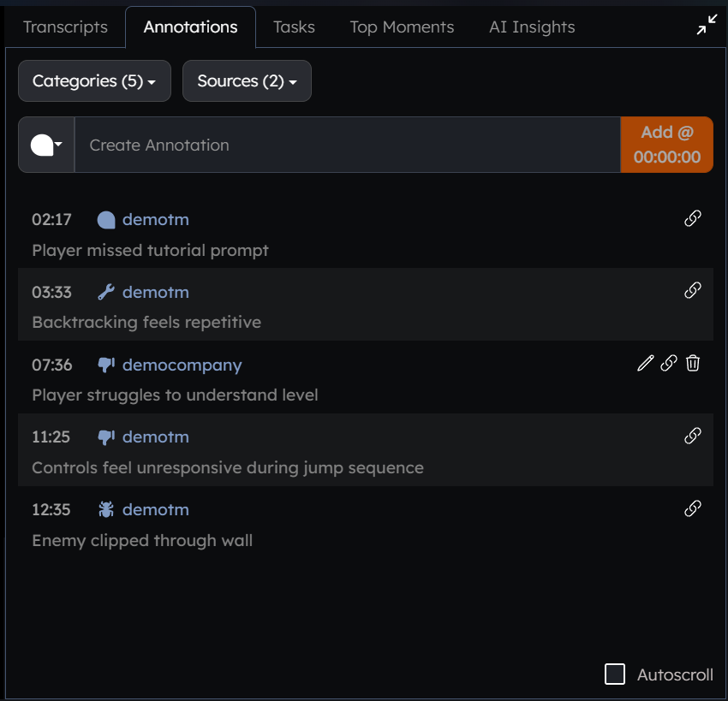Jump to the 12:35 timestamp
The height and width of the screenshot is (701, 728).
[51, 509]
